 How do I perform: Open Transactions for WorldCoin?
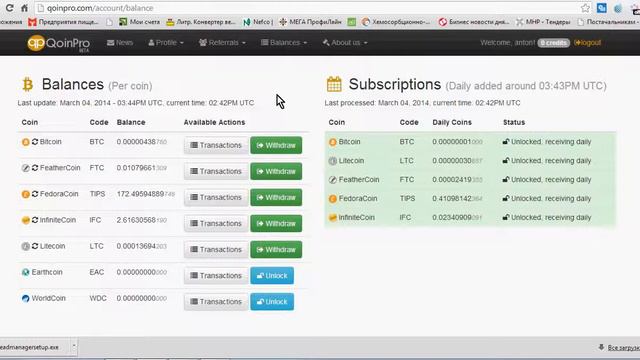(x=216, y=302)
